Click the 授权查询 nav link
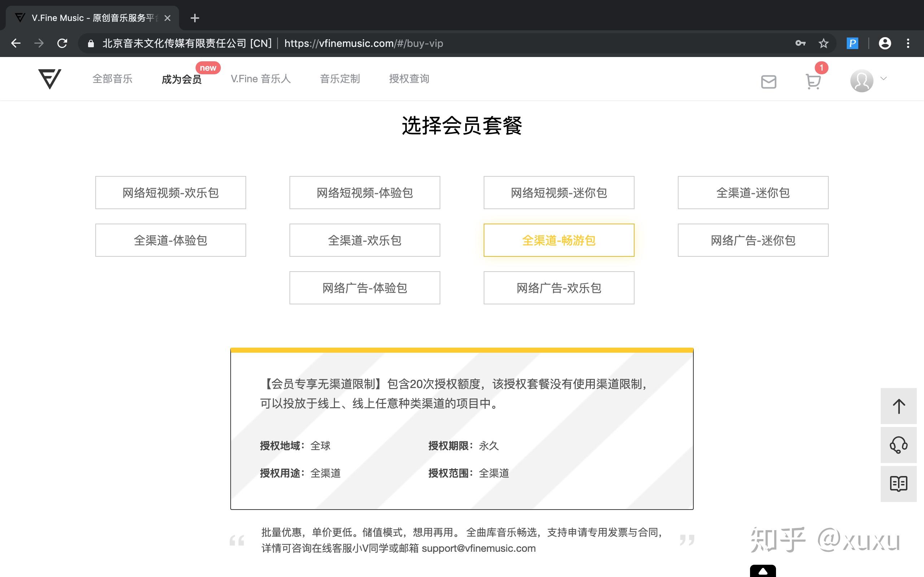Viewport: 924px width, 577px height. [x=409, y=79]
